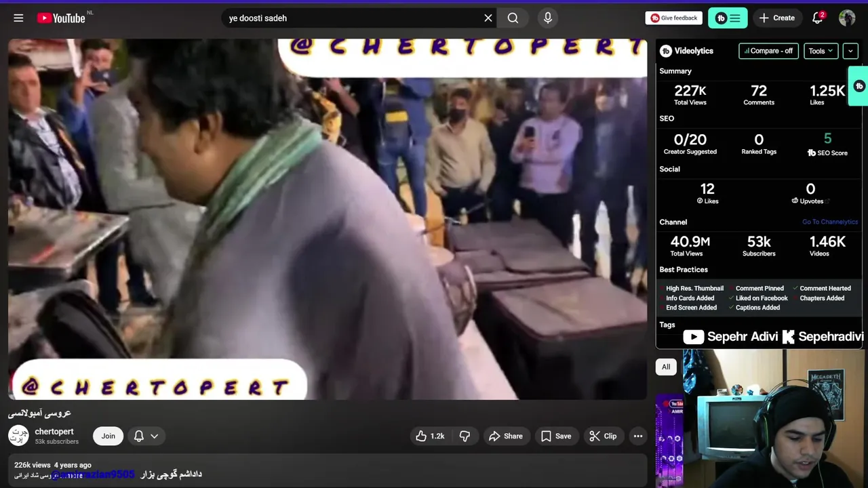Run search with the magnifier button
Image resolution: width=868 pixels, height=488 pixels.
(513, 18)
